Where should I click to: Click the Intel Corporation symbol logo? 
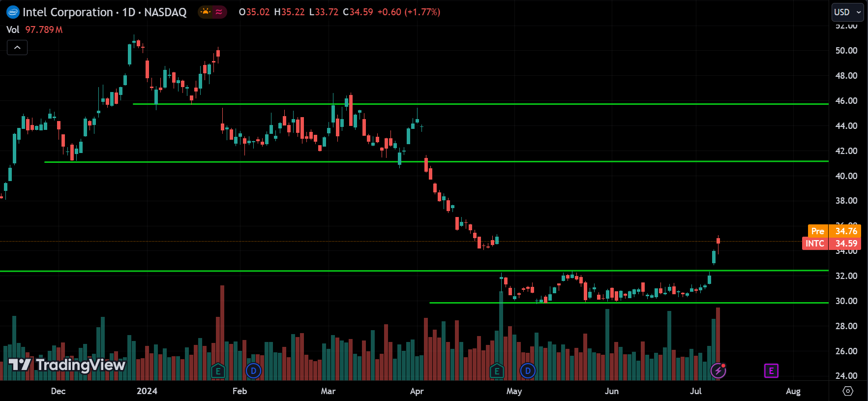point(13,12)
